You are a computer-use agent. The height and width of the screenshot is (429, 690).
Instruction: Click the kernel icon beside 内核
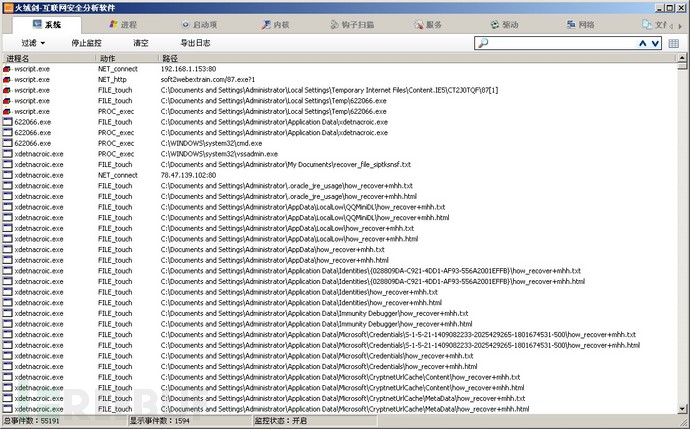(x=266, y=25)
